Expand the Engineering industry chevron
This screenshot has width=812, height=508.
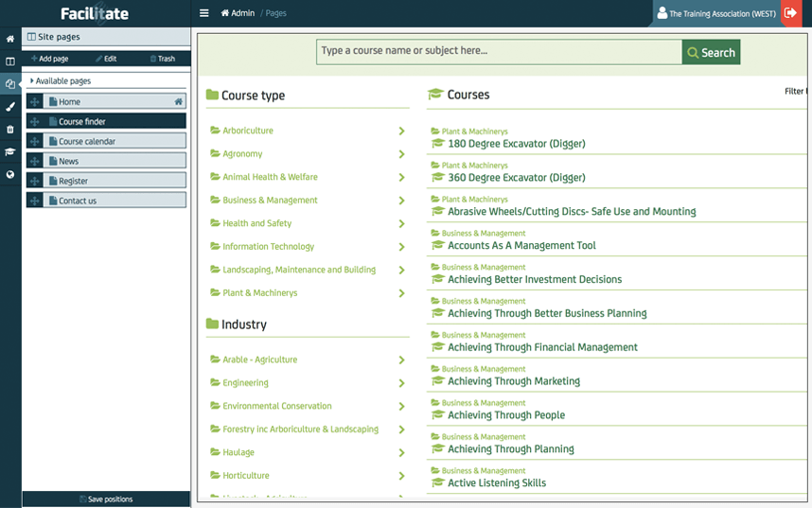tap(401, 384)
